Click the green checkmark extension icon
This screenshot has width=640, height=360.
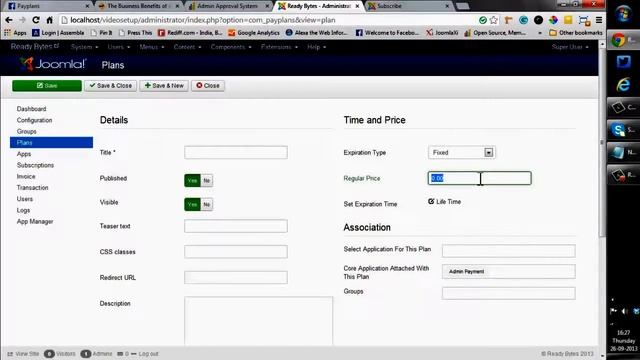point(482,20)
